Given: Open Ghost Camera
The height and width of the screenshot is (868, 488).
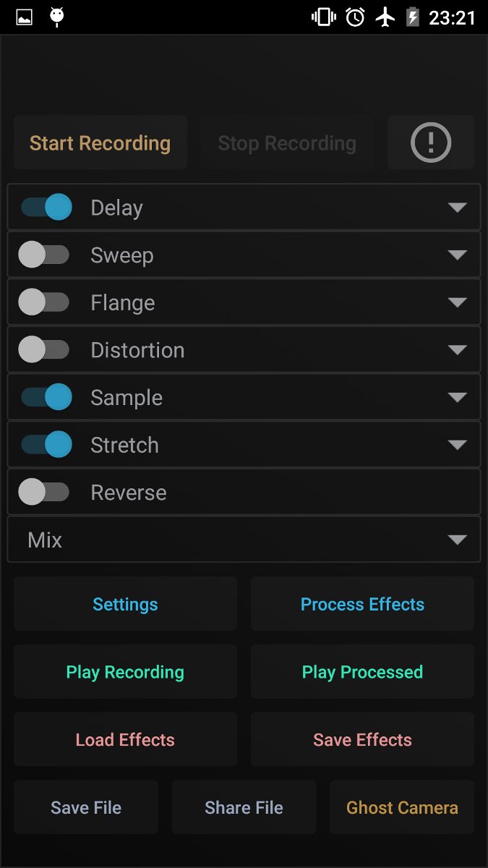Looking at the screenshot, I should tap(402, 807).
